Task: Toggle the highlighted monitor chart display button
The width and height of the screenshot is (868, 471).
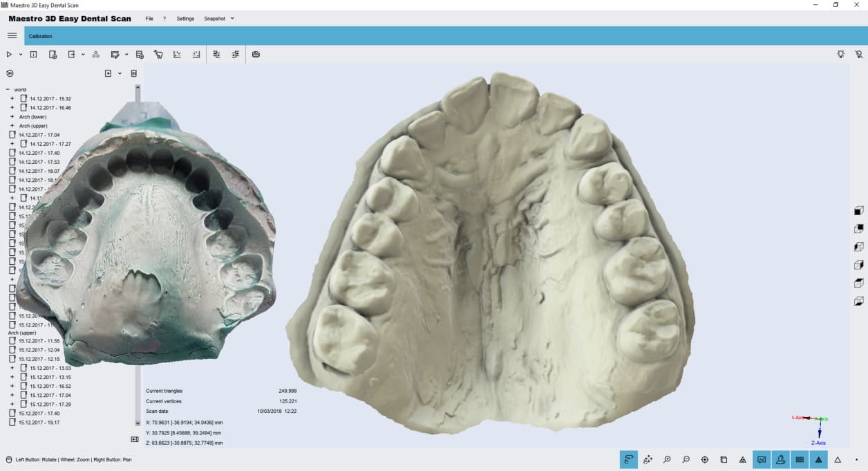Action: 762,459
